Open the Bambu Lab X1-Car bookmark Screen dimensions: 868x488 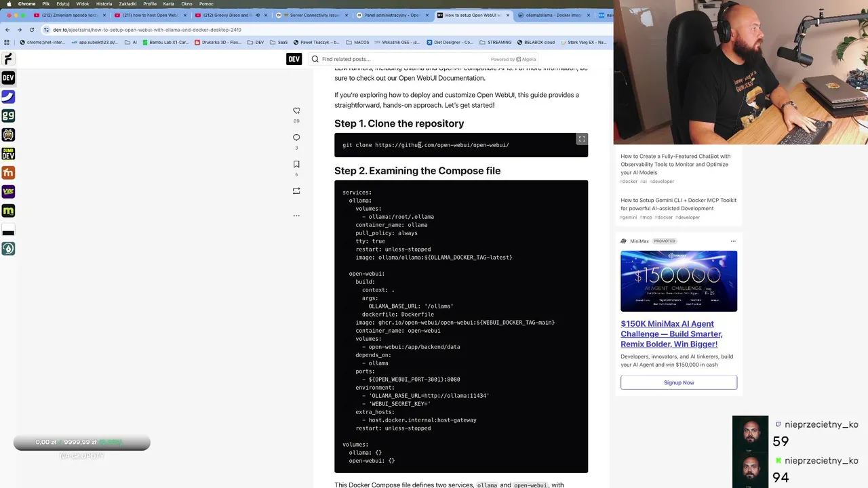point(165,42)
